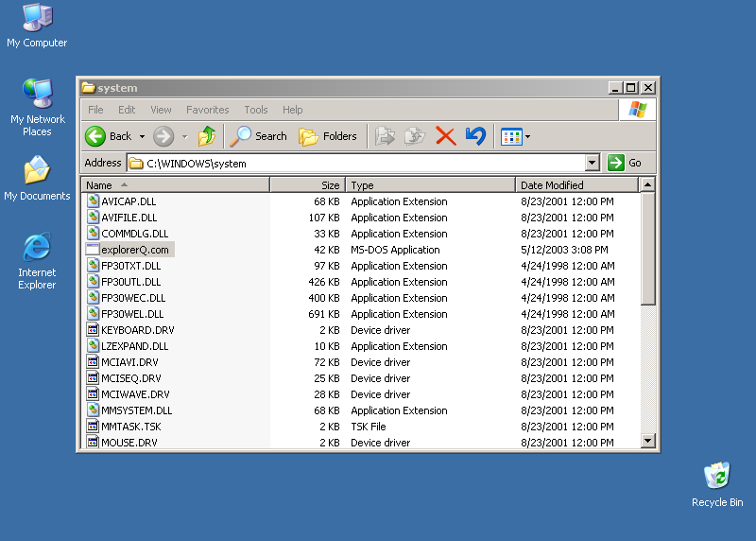Click the scrollbar down arrow
This screenshot has height=541, width=756.
[647, 440]
